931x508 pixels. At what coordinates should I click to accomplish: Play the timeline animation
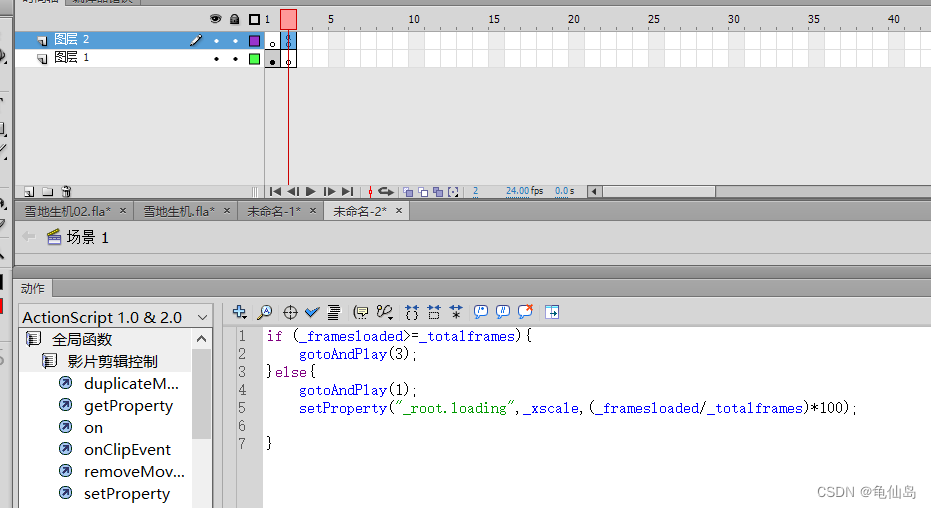[x=311, y=192]
